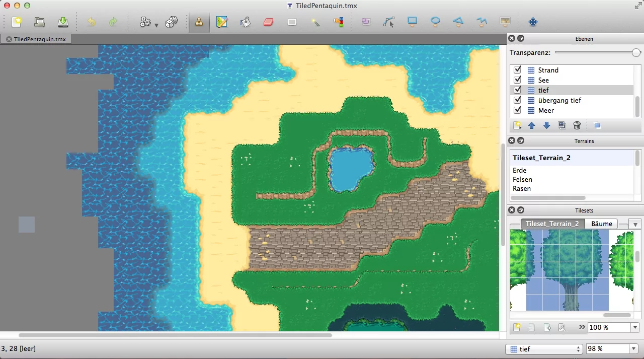
Task: Switch to the TiledPentaquin.tmx document tab
Action: point(40,39)
